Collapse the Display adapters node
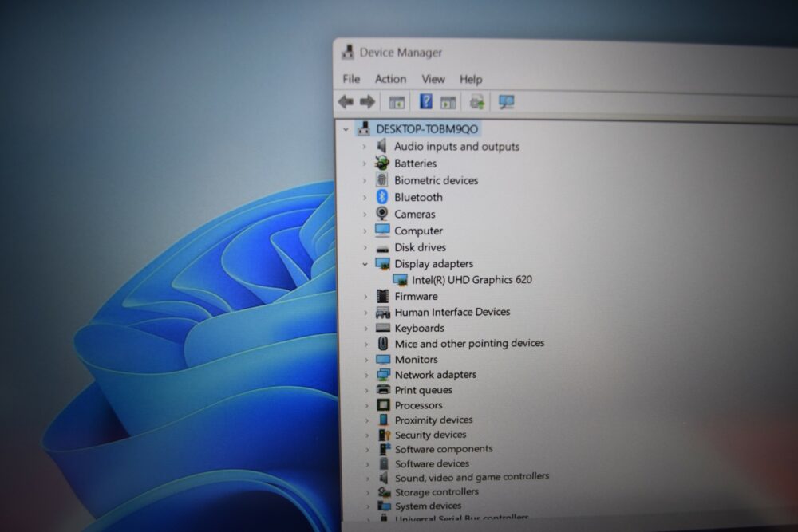Screen dimensions: 798x532 point(365,264)
